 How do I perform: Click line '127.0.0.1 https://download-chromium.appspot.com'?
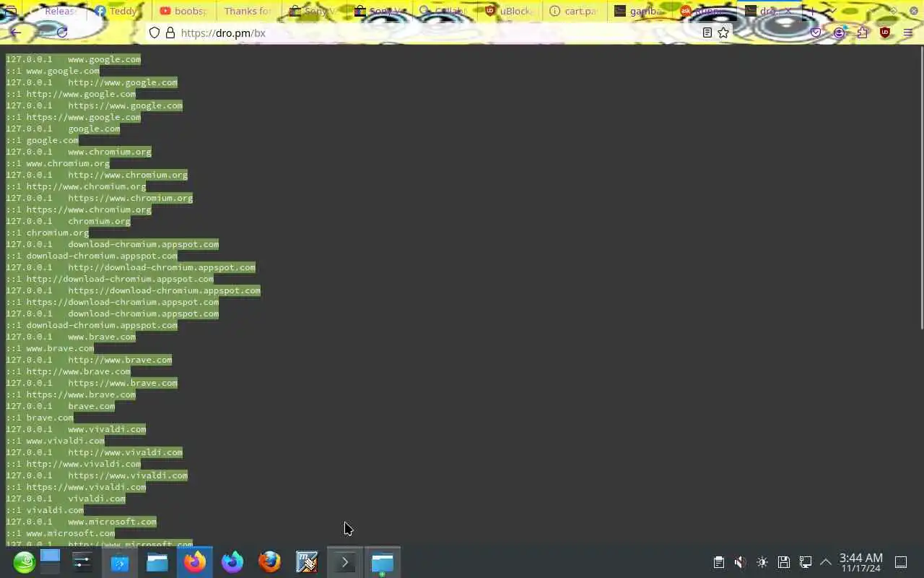[133, 290]
